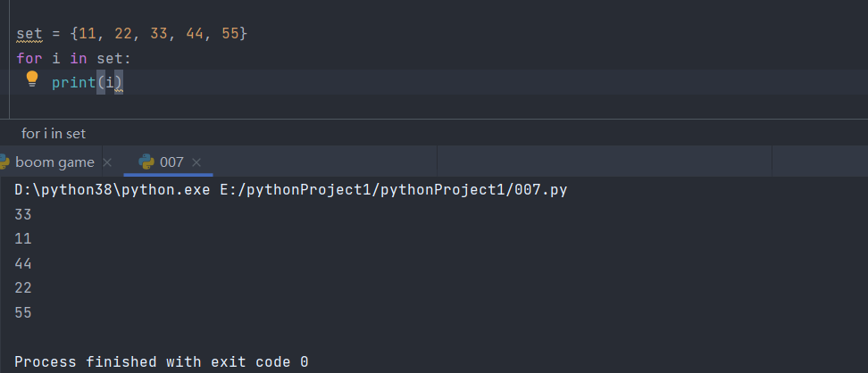
Task: Click the console output line 44
Action: pyautogui.click(x=23, y=263)
